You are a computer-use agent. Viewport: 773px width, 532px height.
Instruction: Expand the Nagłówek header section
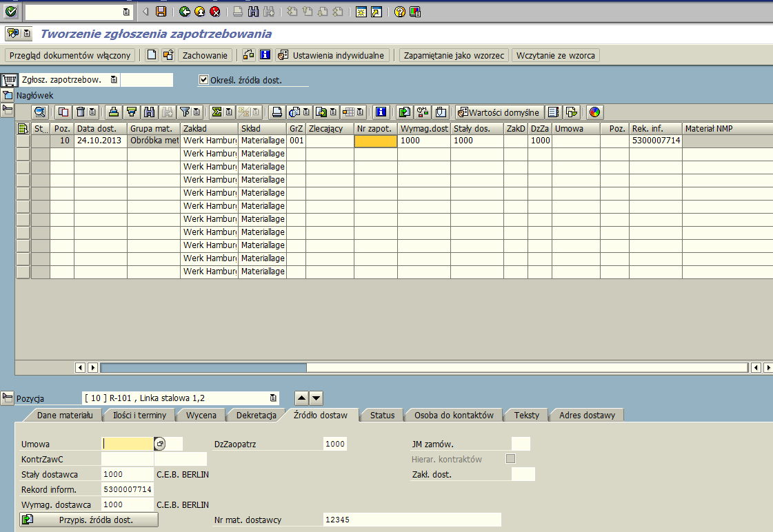coord(8,96)
